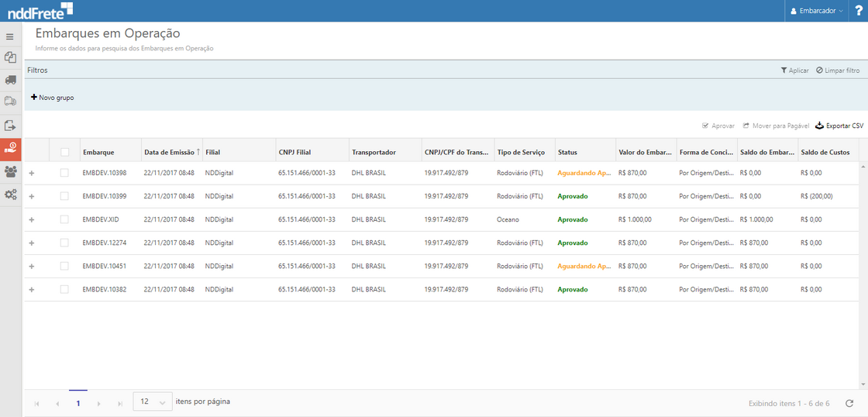
Task: Open the settings gears sidebar icon
Action: tap(10, 195)
